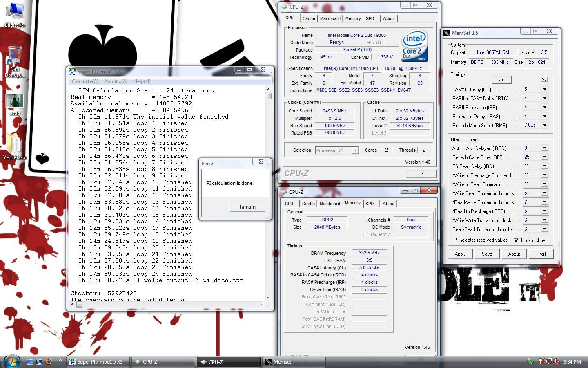Screen dimensions: 588x368
Task: Switch to CPU tab in bottom CPU-Z
Action: coord(289,204)
